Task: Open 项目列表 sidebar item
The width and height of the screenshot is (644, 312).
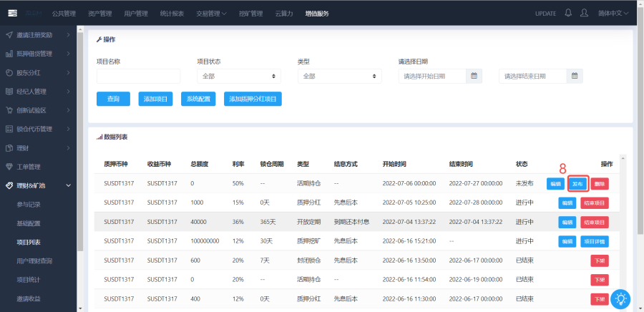Action: tap(29, 242)
